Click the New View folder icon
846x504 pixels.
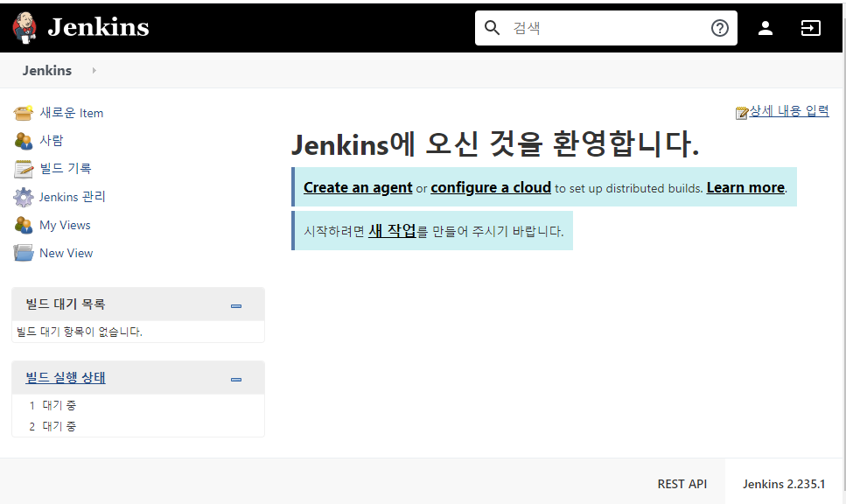[x=24, y=253]
